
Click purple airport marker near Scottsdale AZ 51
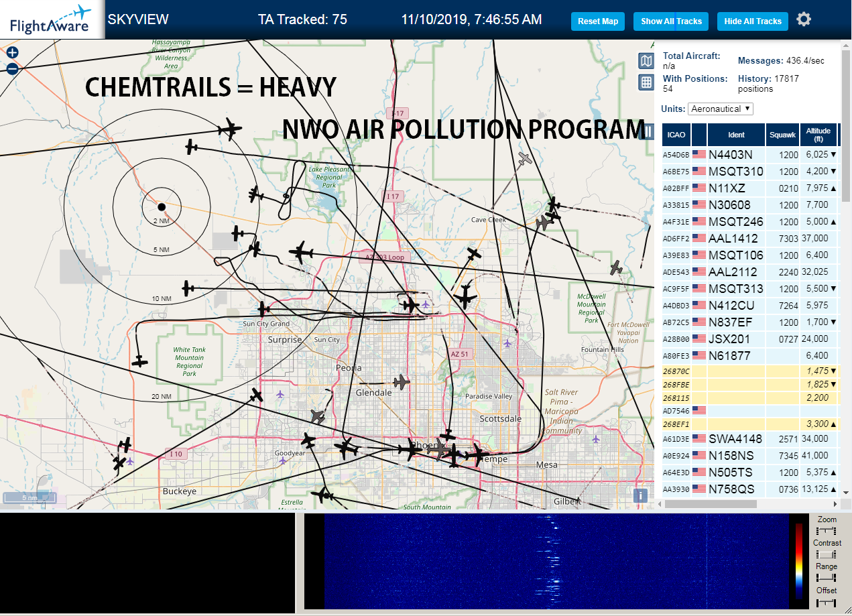click(507, 343)
